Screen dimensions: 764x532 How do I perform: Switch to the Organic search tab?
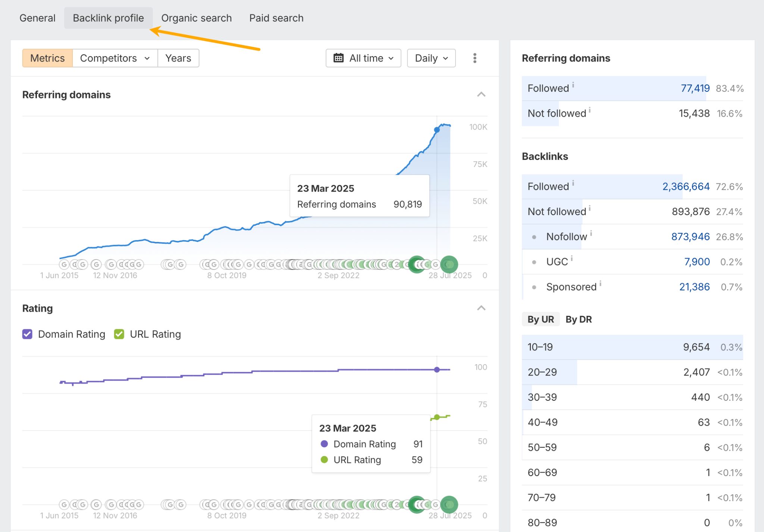(x=197, y=18)
